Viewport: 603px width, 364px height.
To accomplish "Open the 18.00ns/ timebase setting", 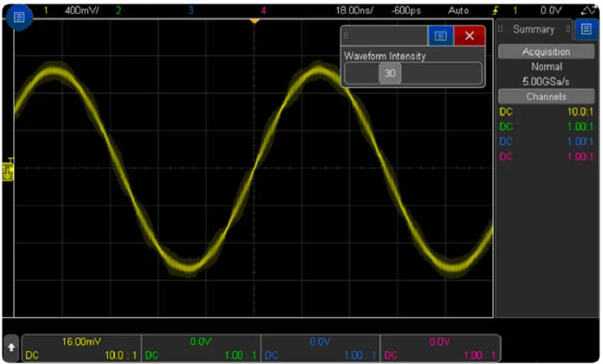I will 354,11.
